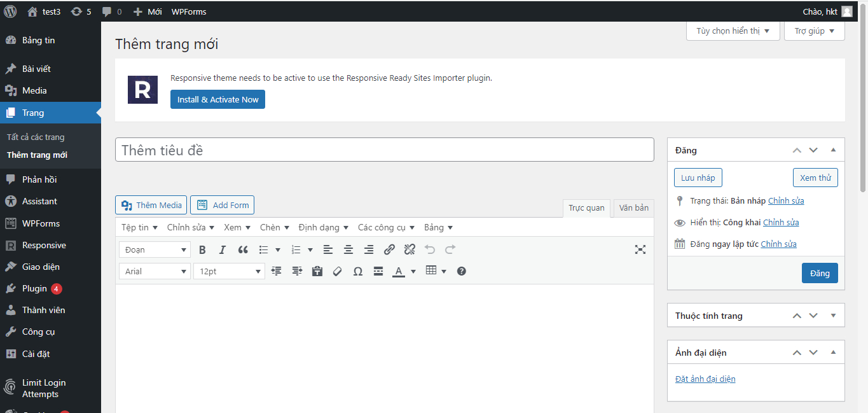Collapse the Đăng panel with its triangle toggle
This screenshot has height=413, width=868.
coord(833,150)
